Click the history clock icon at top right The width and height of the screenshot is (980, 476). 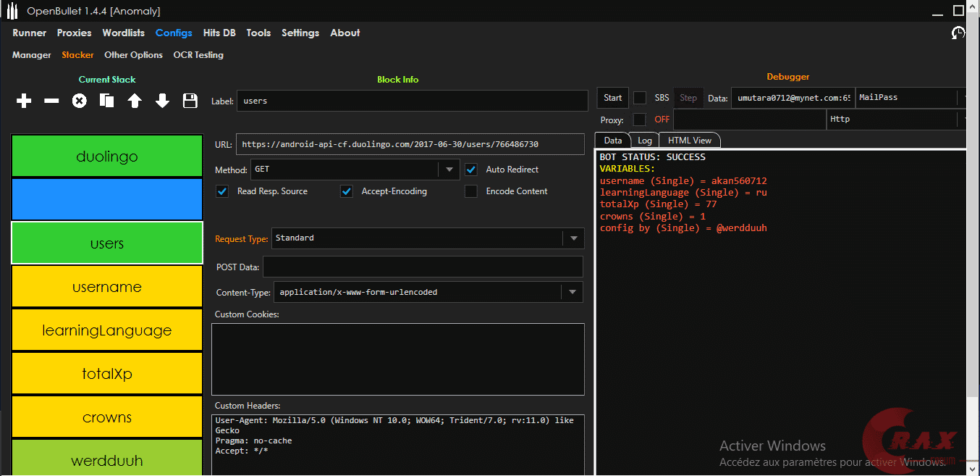coord(958,33)
